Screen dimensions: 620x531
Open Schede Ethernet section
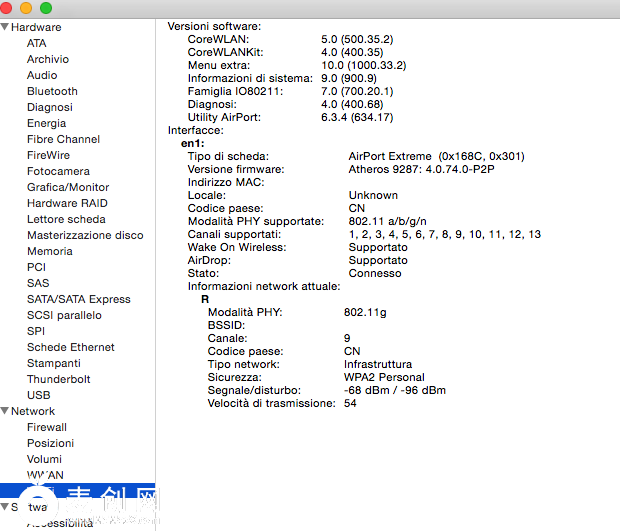(x=71, y=347)
